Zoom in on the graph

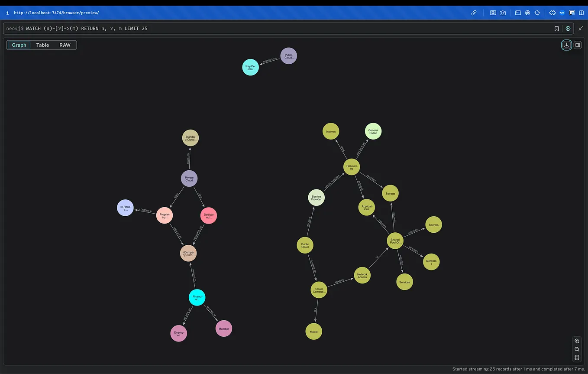[x=577, y=341]
